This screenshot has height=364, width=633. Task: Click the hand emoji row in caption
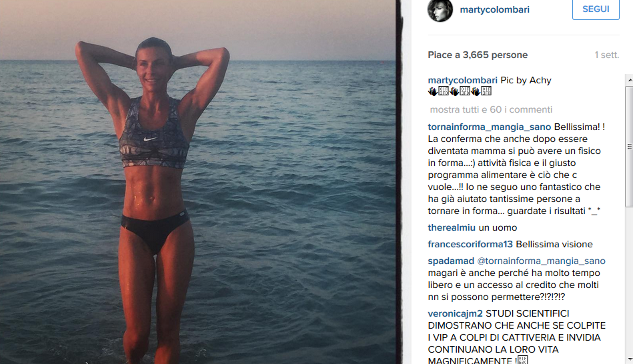460,91
